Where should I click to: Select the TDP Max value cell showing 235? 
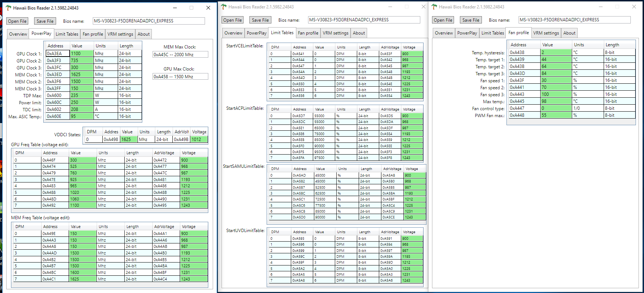click(x=81, y=95)
